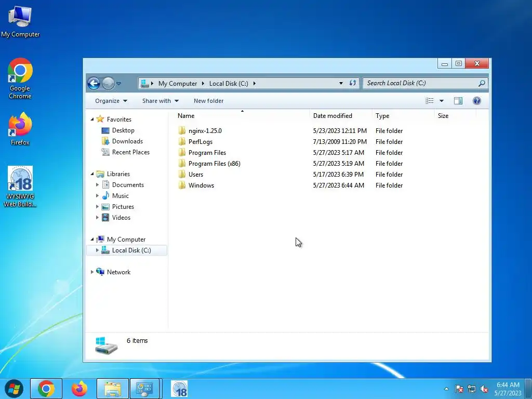Select Recent Places under Favorites
Screen dimensions: 532x399
point(130,152)
